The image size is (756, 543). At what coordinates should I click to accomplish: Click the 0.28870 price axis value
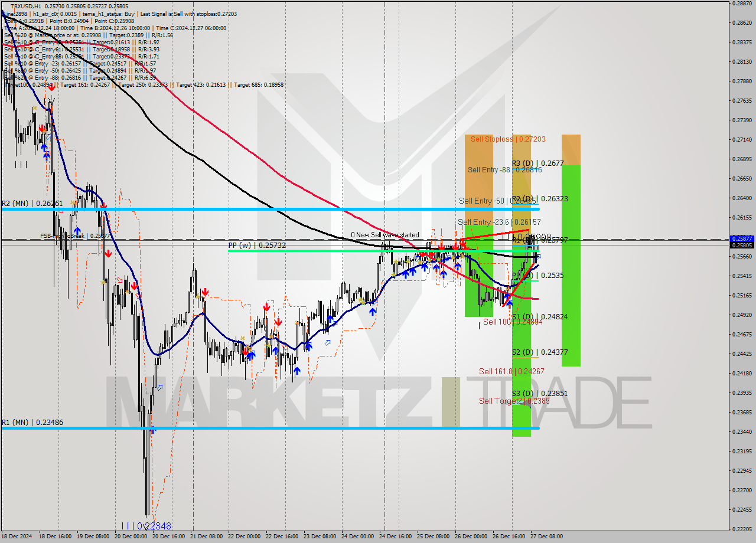[x=742, y=4]
